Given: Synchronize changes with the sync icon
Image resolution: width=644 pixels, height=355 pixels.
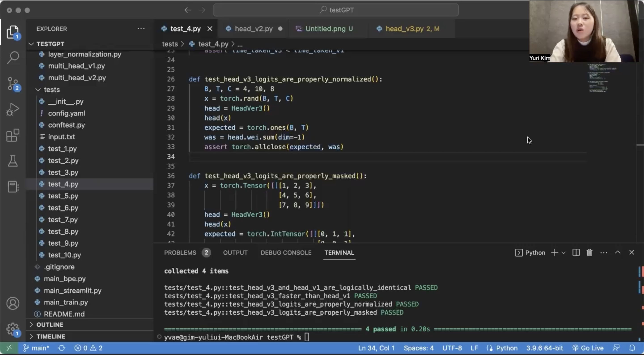Looking at the screenshot, I should point(62,348).
